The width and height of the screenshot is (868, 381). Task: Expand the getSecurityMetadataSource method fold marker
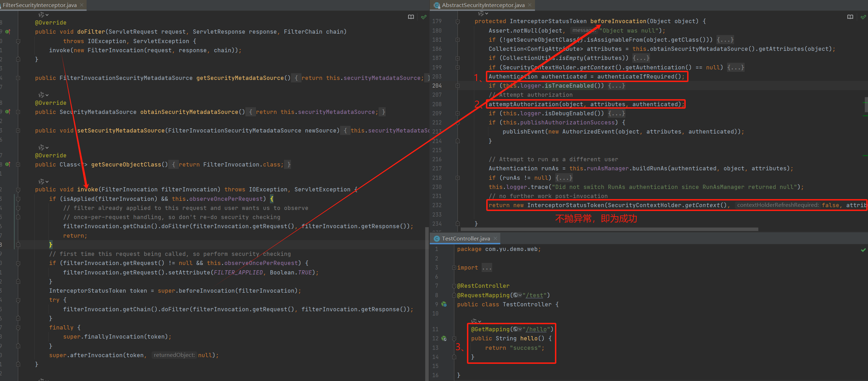(x=18, y=78)
